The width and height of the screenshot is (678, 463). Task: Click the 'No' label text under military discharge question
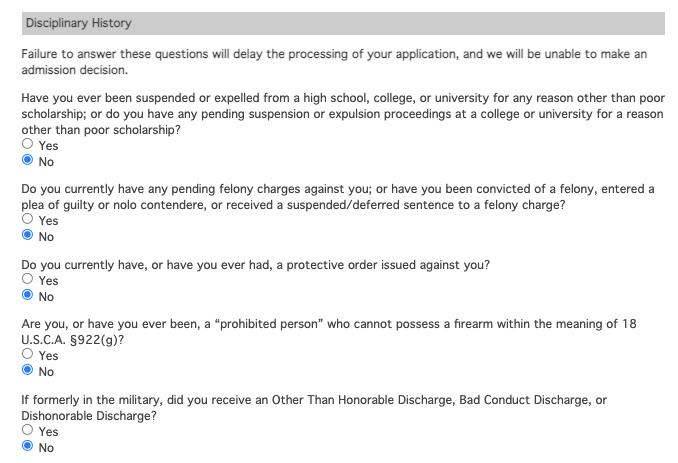[46, 448]
